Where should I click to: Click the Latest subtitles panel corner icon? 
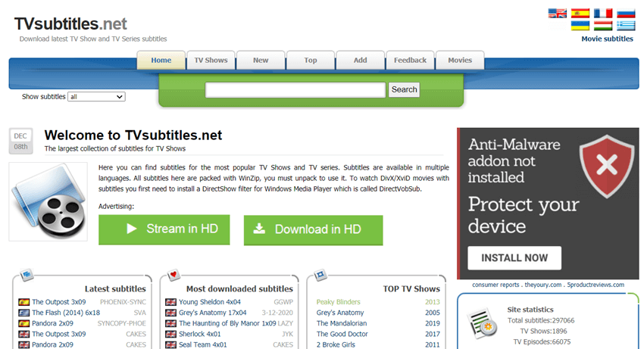click(27, 274)
